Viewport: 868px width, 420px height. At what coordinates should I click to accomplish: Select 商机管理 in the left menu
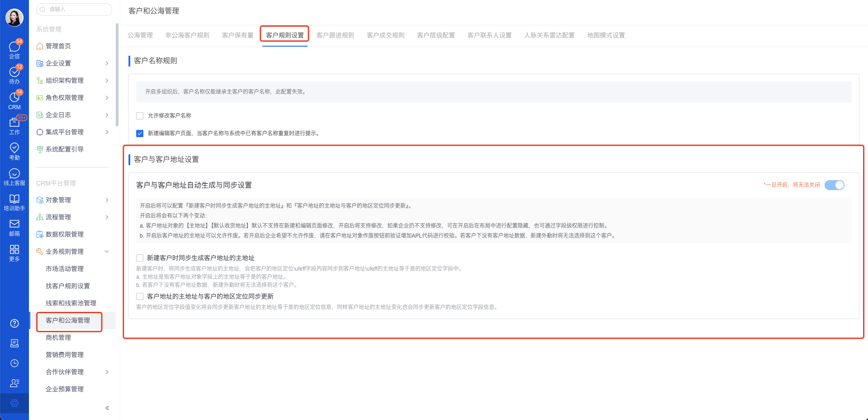[x=58, y=337]
